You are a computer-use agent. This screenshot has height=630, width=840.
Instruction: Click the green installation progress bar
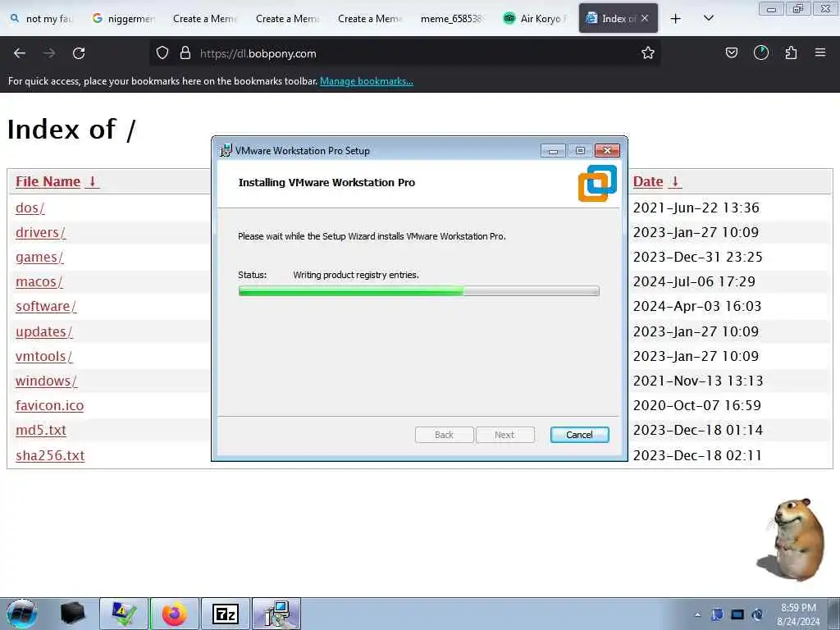click(418, 291)
